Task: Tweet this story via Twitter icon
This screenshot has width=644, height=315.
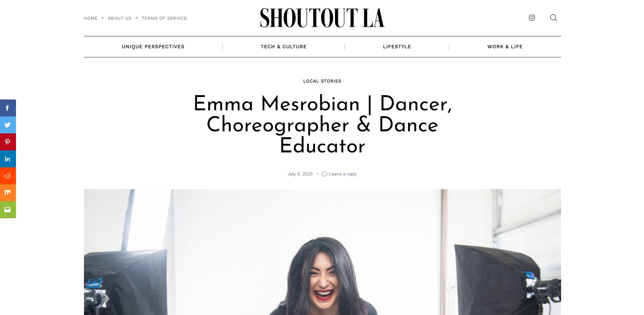Action: 8,125
